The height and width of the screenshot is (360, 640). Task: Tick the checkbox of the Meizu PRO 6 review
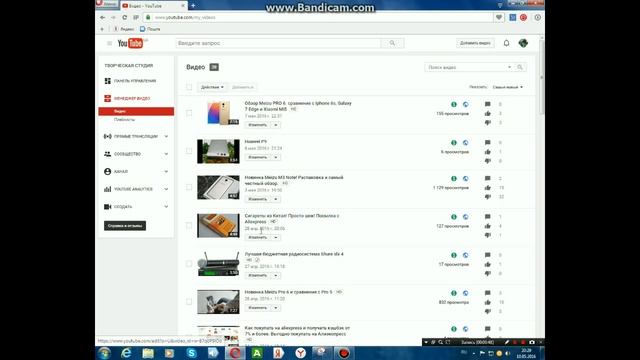click(189, 113)
